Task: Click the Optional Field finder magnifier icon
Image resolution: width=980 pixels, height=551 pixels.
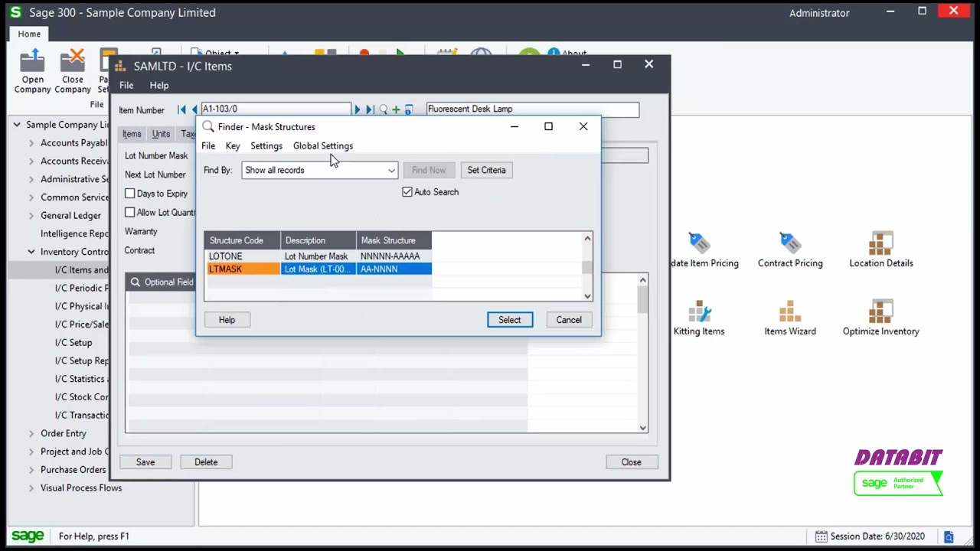Action: [x=136, y=282]
